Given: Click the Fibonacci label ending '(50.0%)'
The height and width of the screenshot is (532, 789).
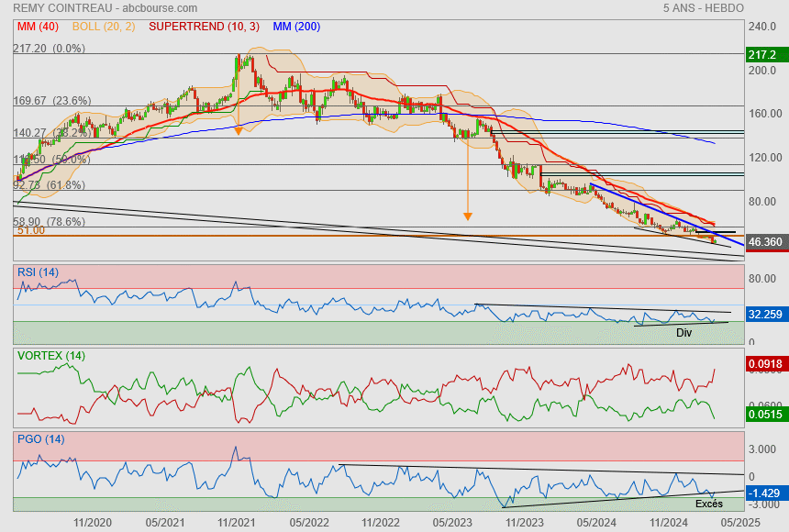Looking at the screenshot, I should tap(52, 160).
